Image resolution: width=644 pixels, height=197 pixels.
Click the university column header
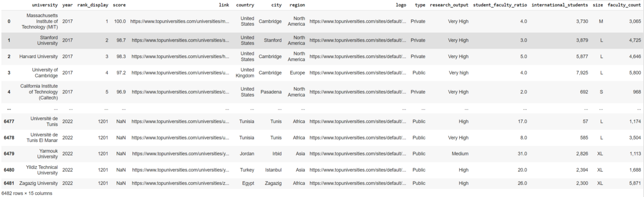[45, 5]
